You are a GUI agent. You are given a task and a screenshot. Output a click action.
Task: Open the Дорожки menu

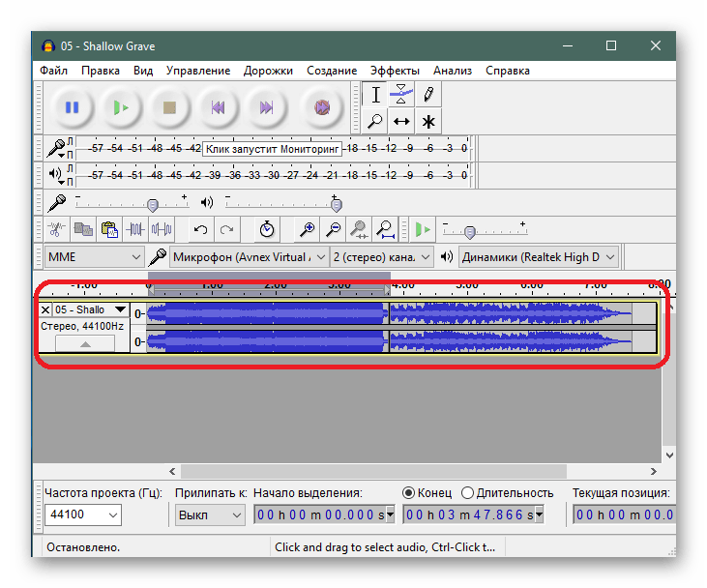(268, 71)
